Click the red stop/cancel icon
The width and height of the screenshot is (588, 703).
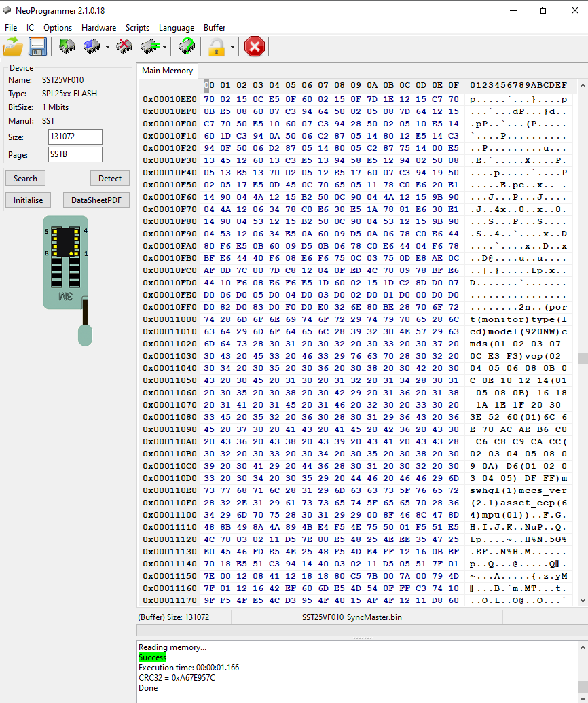pyautogui.click(x=255, y=47)
